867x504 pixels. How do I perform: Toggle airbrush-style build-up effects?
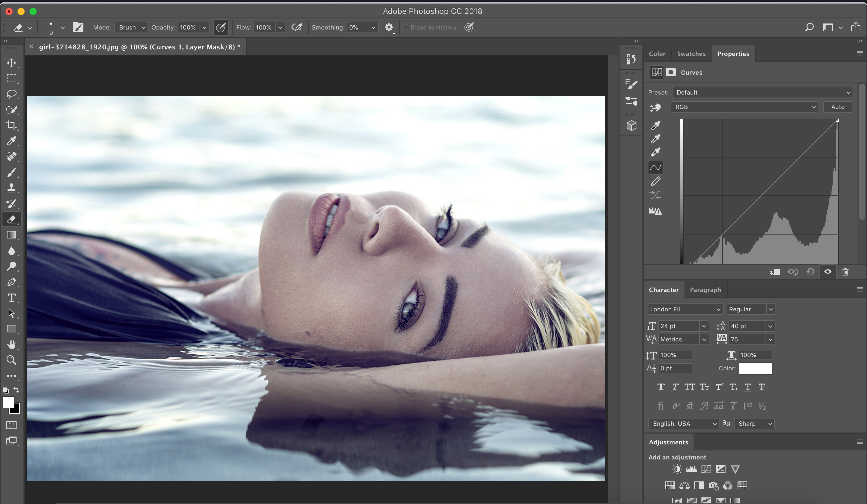[x=297, y=27]
